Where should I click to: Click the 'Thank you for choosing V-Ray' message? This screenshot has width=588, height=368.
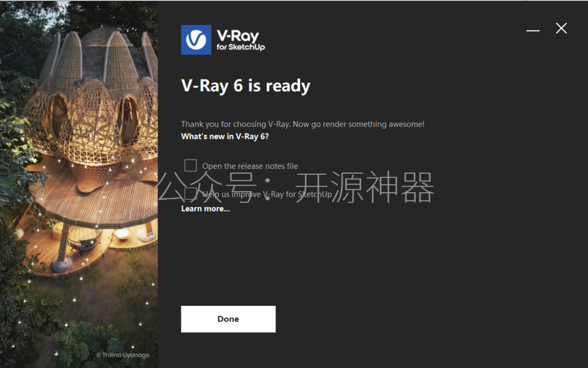[x=236, y=124]
